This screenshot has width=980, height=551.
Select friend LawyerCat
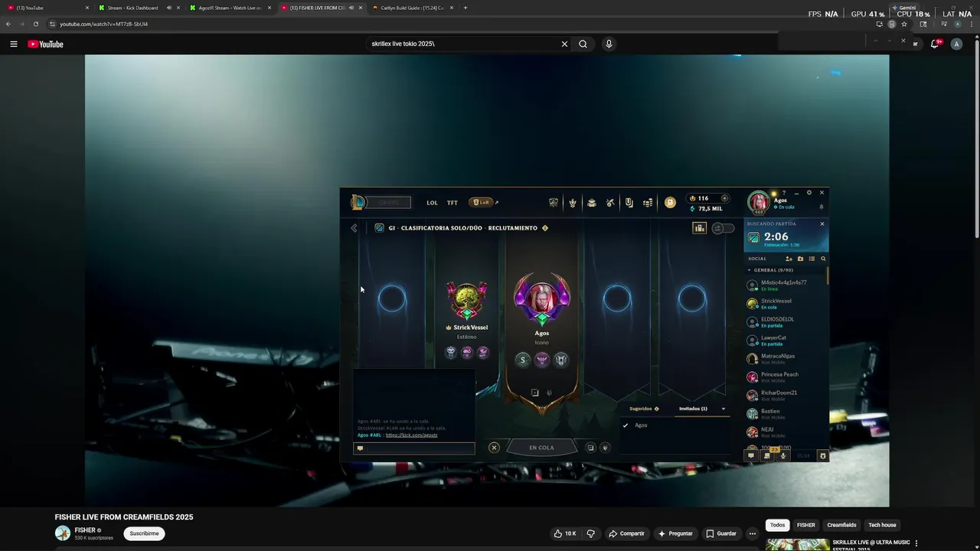pos(786,340)
